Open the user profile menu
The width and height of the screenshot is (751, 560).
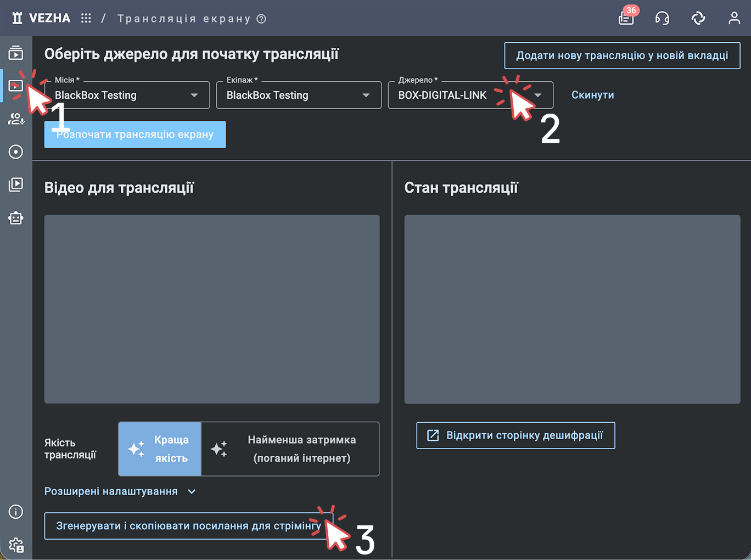tap(734, 18)
